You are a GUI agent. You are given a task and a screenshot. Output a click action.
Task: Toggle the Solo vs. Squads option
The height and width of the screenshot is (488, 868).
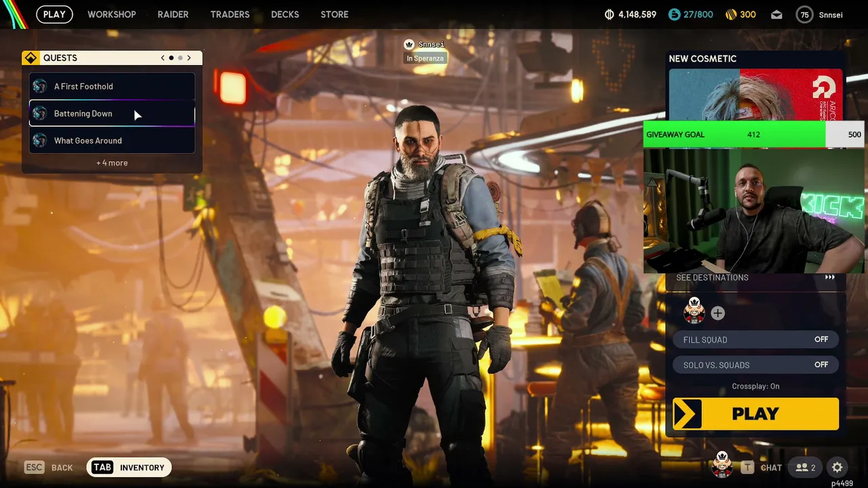coord(755,365)
